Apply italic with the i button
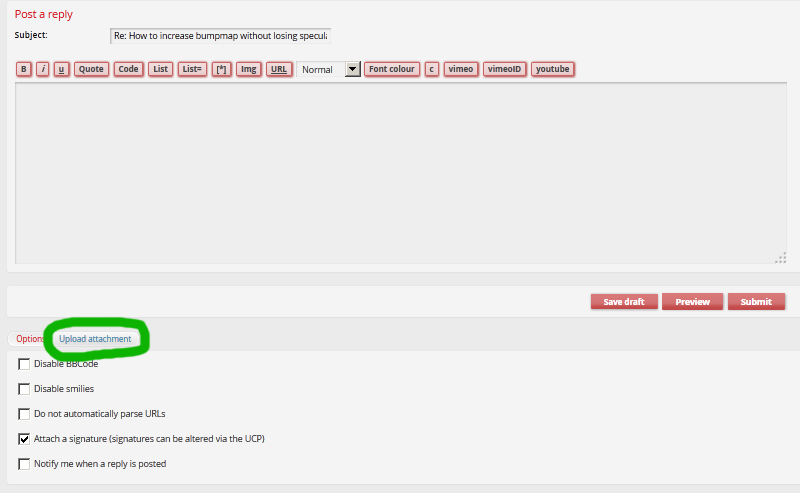The height and width of the screenshot is (493, 800). pyautogui.click(x=43, y=69)
